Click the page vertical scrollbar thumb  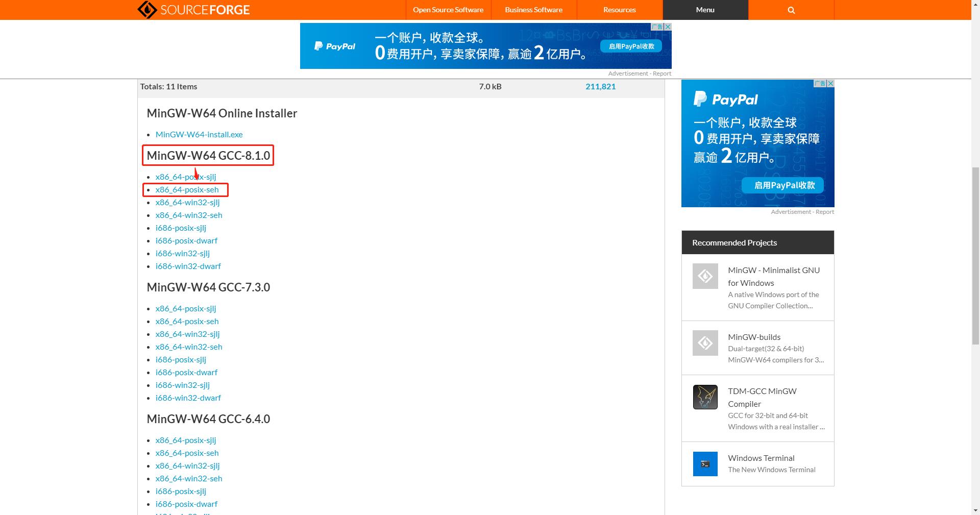pyautogui.click(x=975, y=257)
